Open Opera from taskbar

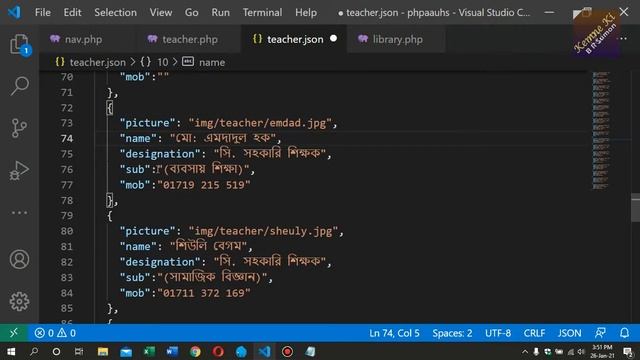(218, 351)
